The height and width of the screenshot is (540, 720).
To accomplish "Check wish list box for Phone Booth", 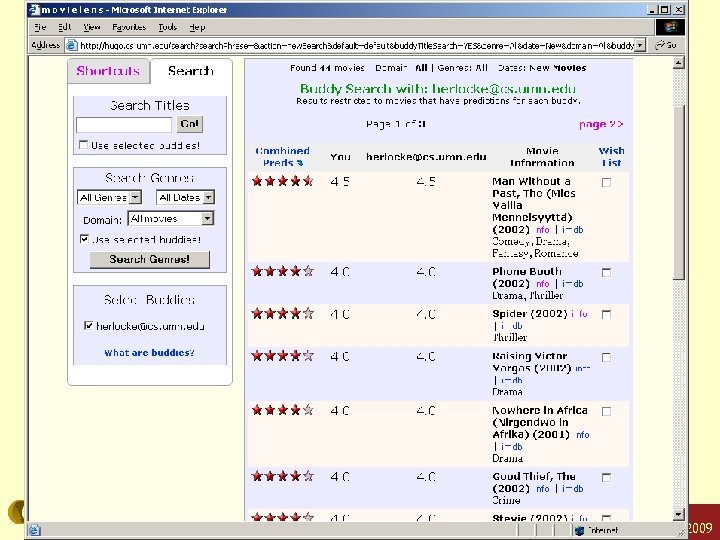I will tap(606, 272).
